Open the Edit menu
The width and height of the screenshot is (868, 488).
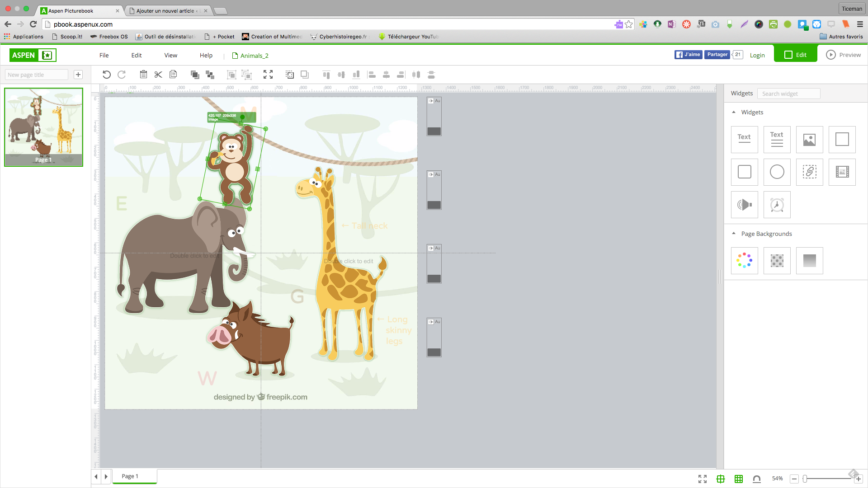pos(137,55)
